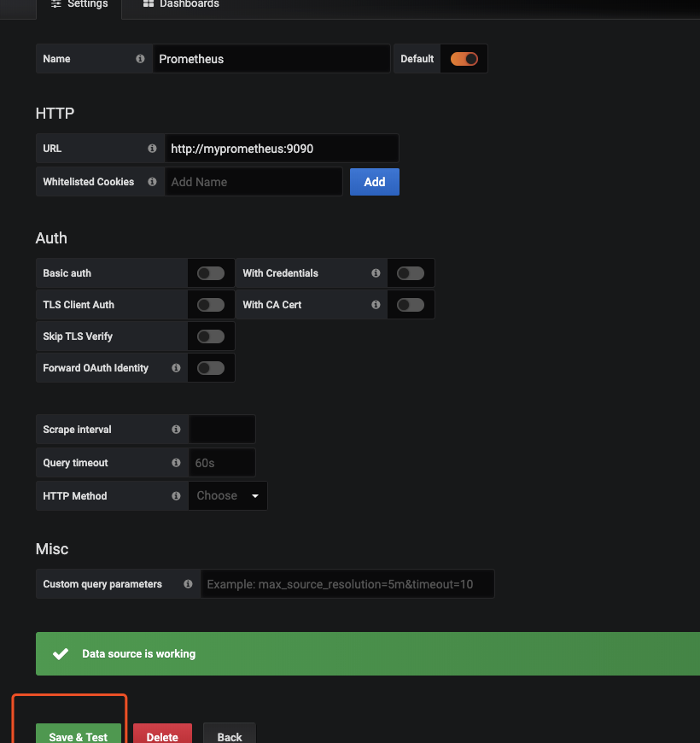Toggle Skip TLS Verify on
The image size is (700, 743).
211,336
